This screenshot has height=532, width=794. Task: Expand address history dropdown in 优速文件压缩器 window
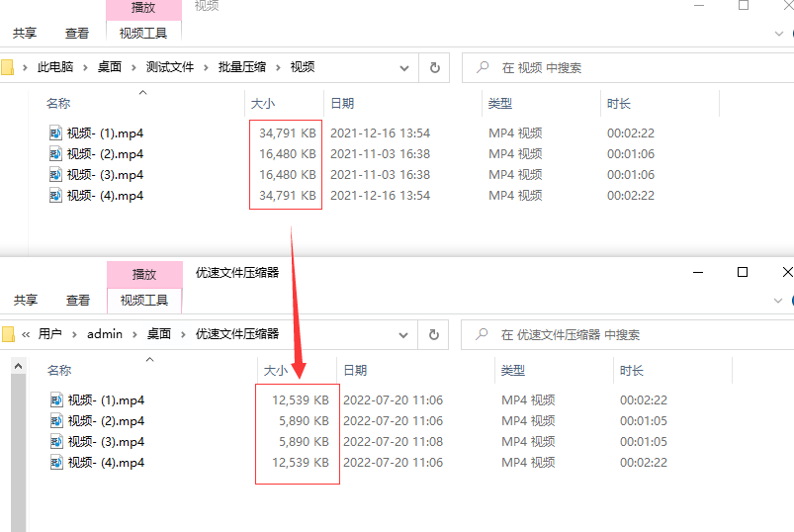click(403, 334)
